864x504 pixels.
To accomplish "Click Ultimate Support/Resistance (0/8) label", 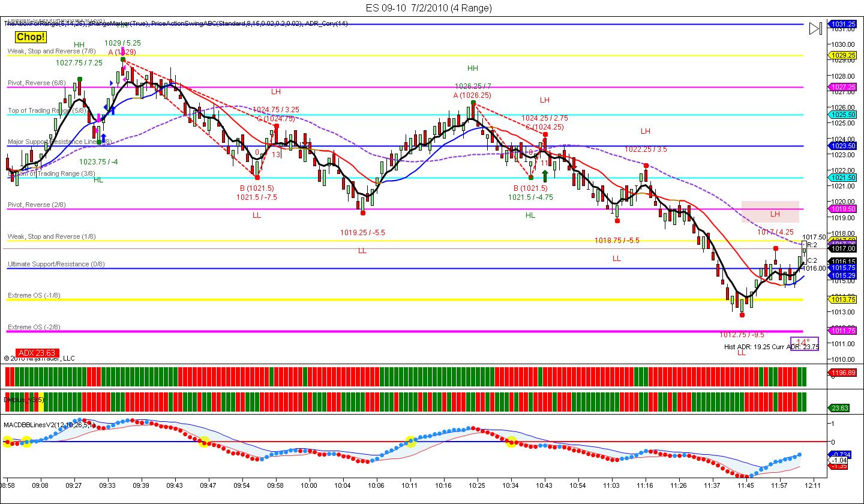I will coord(56,264).
